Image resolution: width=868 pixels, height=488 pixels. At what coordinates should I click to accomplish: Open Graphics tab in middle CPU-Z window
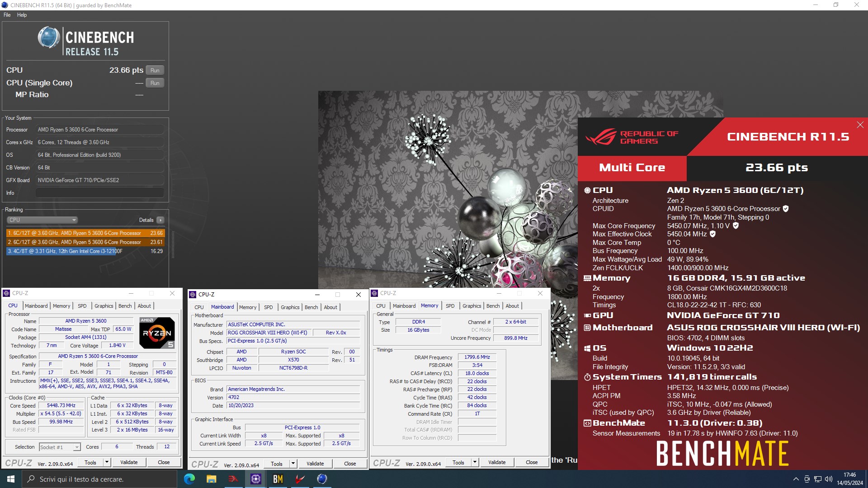point(290,307)
